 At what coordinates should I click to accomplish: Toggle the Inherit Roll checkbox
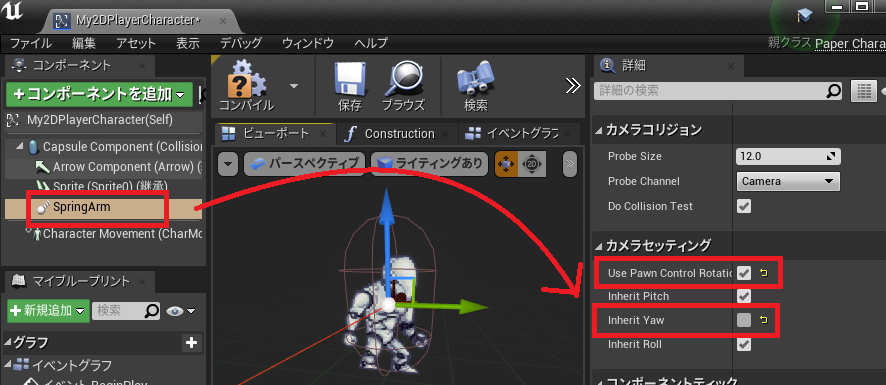[x=744, y=344]
